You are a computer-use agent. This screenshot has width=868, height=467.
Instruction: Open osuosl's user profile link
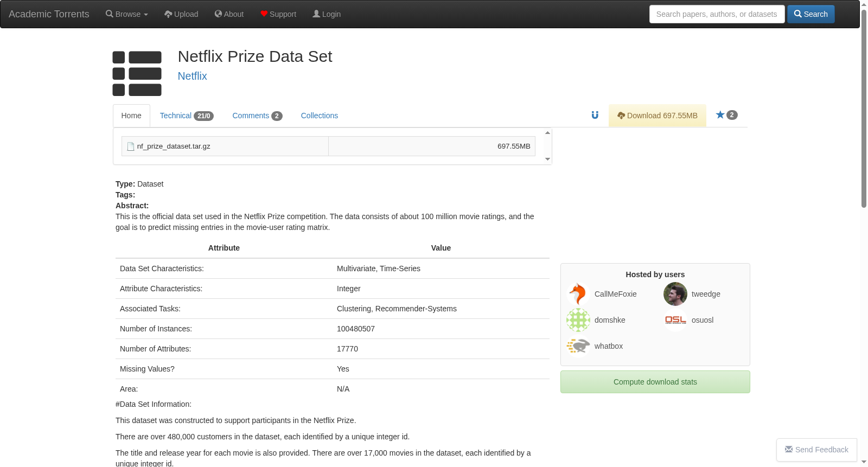[x=703, y=320]
